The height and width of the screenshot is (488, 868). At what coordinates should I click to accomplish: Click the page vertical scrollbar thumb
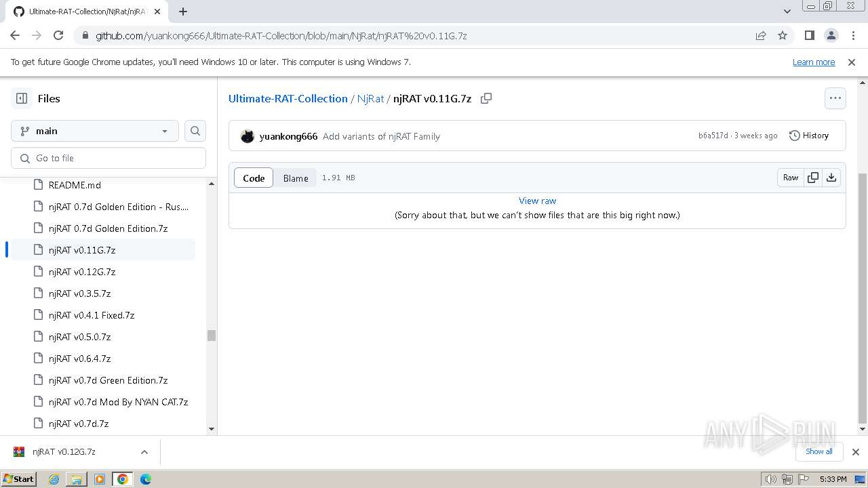click(x=863, y=297)
